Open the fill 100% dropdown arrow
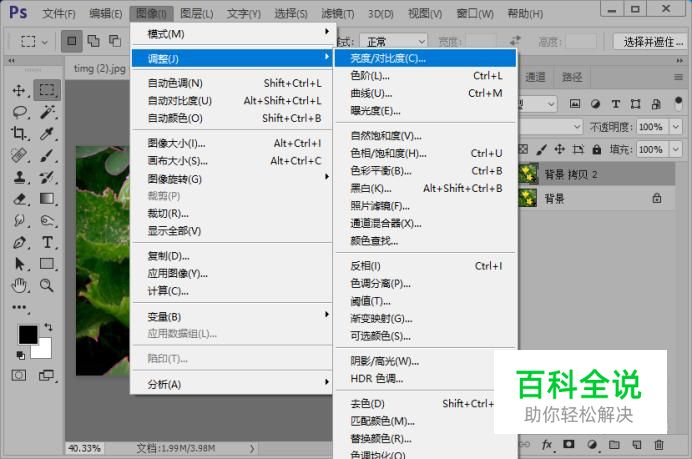Viewport: 692px width, 459px height. 676,150
